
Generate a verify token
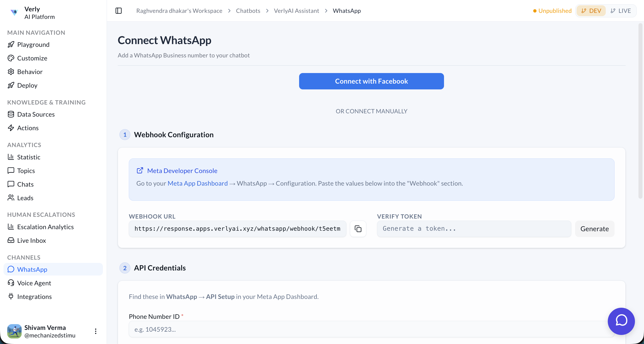point(594,229)
